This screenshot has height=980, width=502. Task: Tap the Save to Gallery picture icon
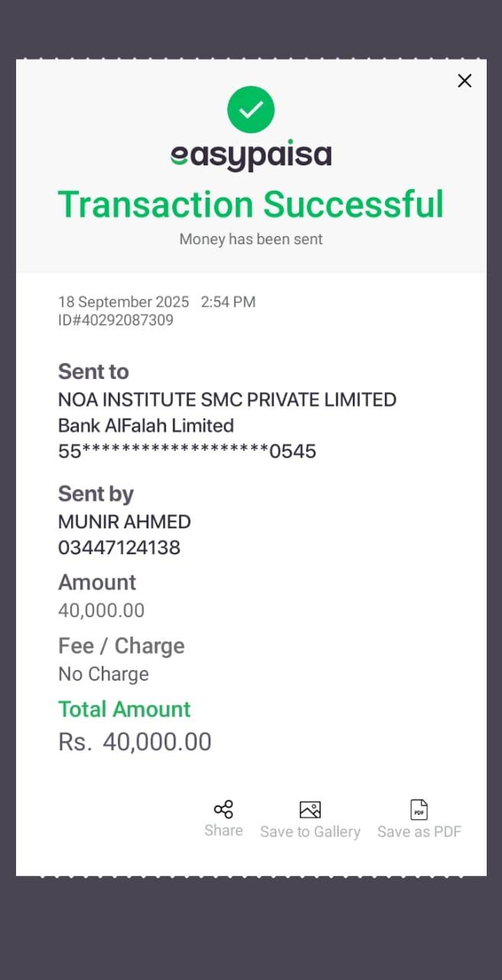pos(310,809)
